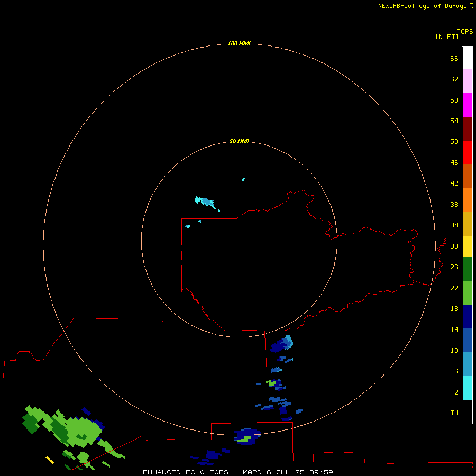
Task: Click the medium blue legend swatch
Action: tap(467, 340)
